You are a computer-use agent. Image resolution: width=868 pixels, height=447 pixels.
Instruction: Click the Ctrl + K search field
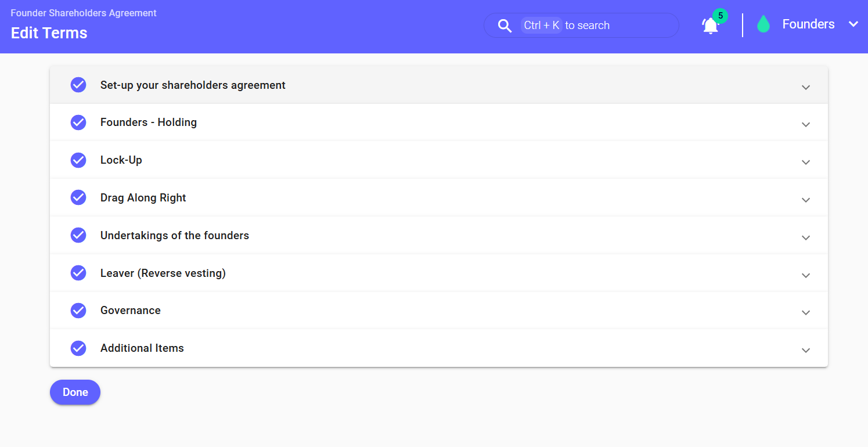pyautogui.click(x=586, y=26)
